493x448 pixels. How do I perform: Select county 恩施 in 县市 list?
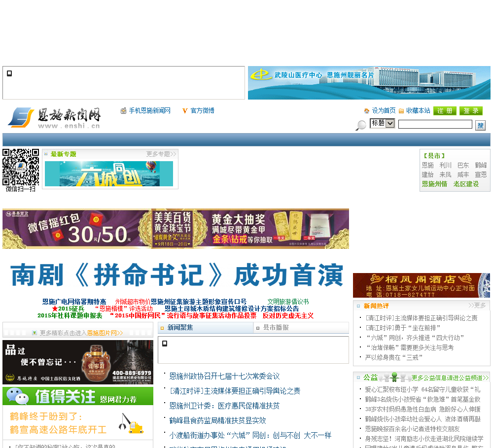click(x=427, y=166)
